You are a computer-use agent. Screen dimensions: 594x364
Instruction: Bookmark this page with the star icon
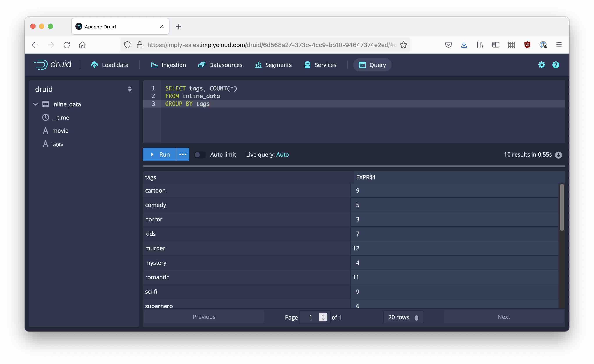pyautogui.click(x=403, y=45)
